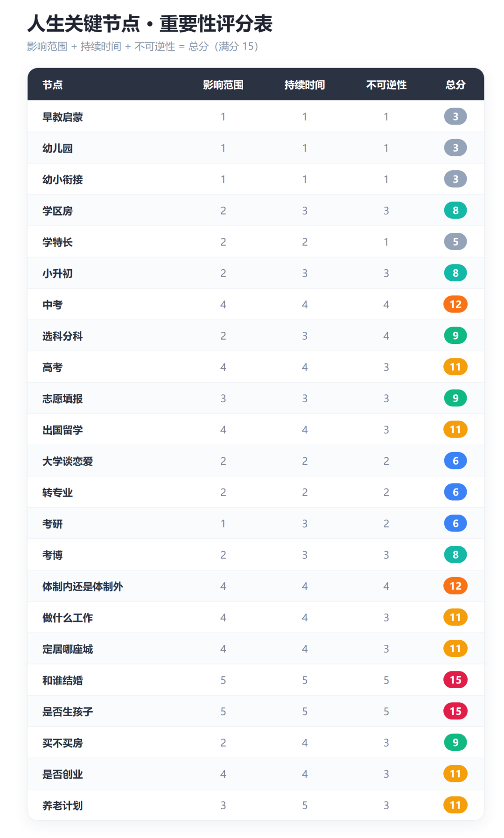Screen dimensions: 504x838
Task: Click the red score badge 15 for 是否生孩子
Action: (455, 711)
